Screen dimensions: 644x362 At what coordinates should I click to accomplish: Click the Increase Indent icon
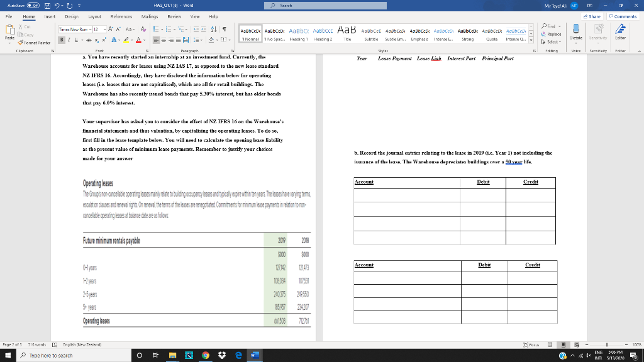(x=204, y=29)
